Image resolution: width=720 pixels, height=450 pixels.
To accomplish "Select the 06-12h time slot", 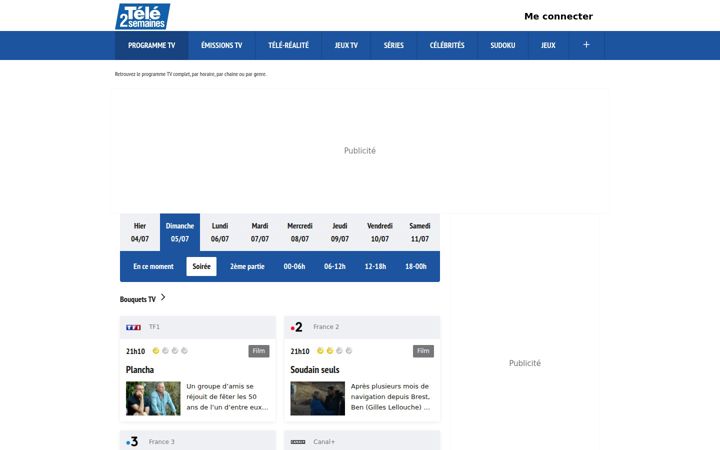I will coord(335,266).
